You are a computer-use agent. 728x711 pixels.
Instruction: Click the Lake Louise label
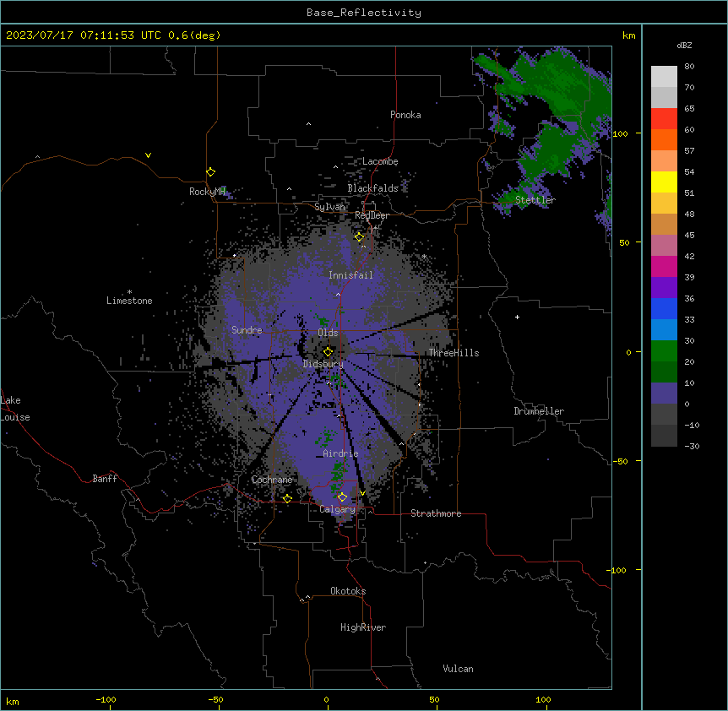15,409
